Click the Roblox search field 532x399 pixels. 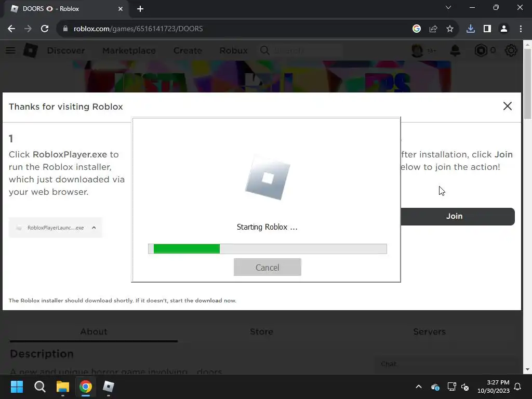[301, 50]
